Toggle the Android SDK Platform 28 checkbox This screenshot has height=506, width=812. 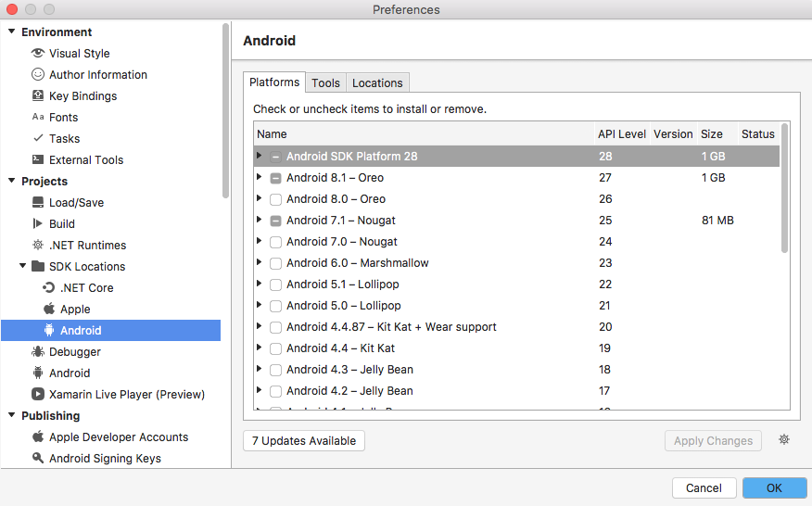pyautogui.click(x=275, y=157)
